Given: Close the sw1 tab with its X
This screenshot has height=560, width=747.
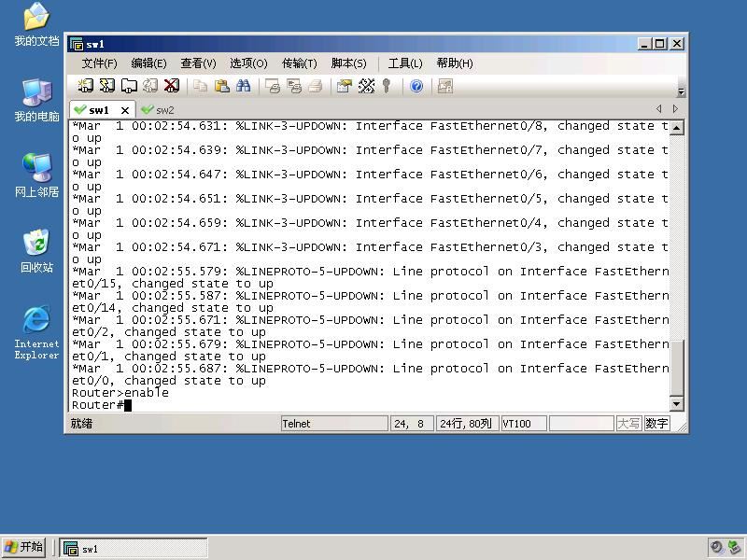Looking at the screenshot, I should [x=125, y=110].
